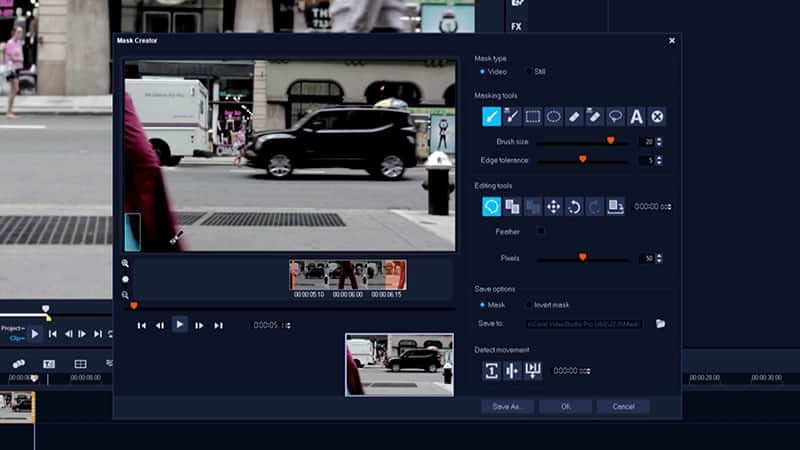Select the Invert mask option

[x=530, y=305]
